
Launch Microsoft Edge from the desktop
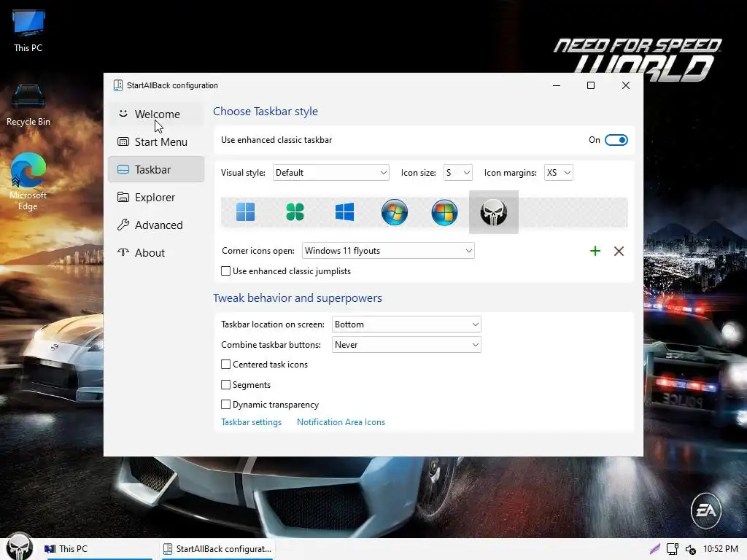pyautogui.click(x=28, y=182)
